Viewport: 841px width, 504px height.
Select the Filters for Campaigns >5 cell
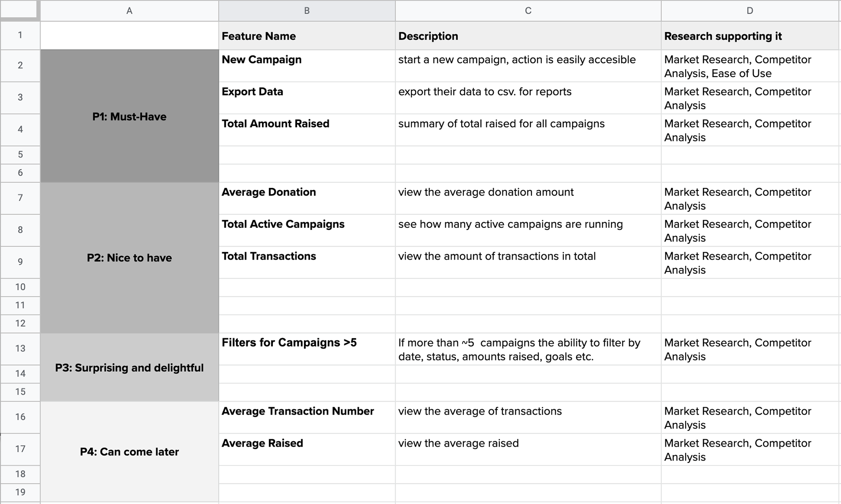click(x=307, y=349)
